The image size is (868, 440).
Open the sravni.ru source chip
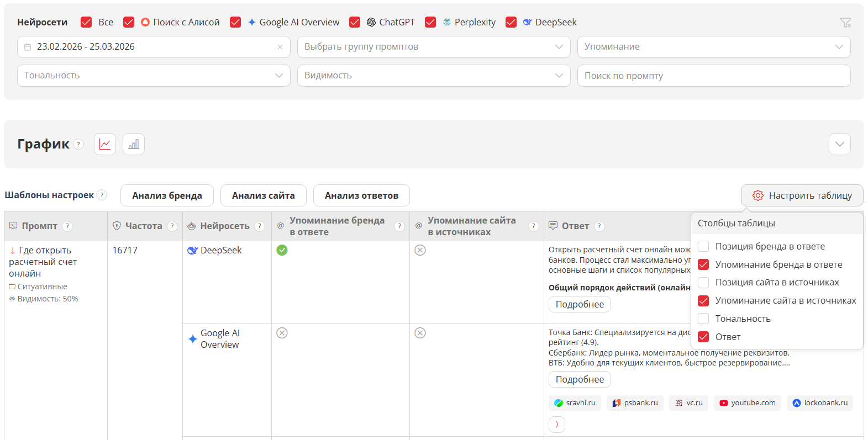[575, 403]
